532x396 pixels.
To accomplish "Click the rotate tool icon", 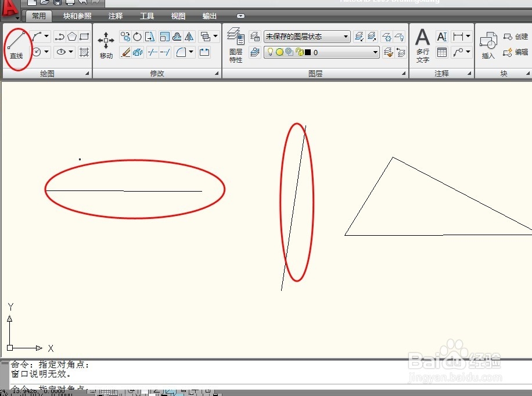I will click(138, 37).
